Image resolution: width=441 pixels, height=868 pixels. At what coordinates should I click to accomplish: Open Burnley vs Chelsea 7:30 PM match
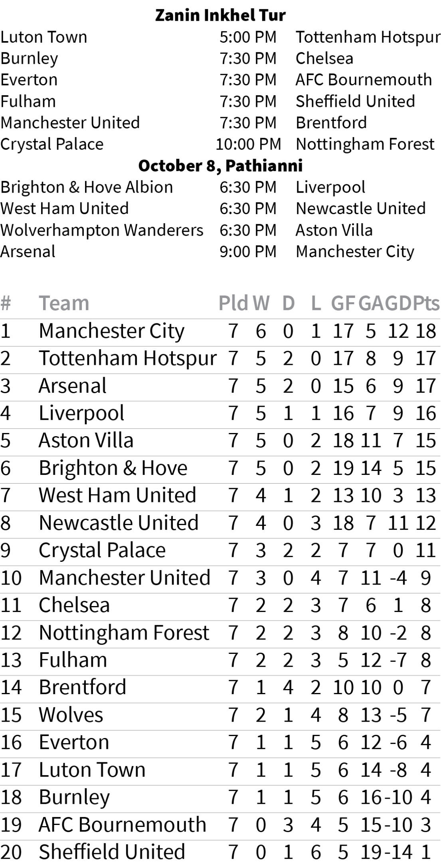pos(220,59)
